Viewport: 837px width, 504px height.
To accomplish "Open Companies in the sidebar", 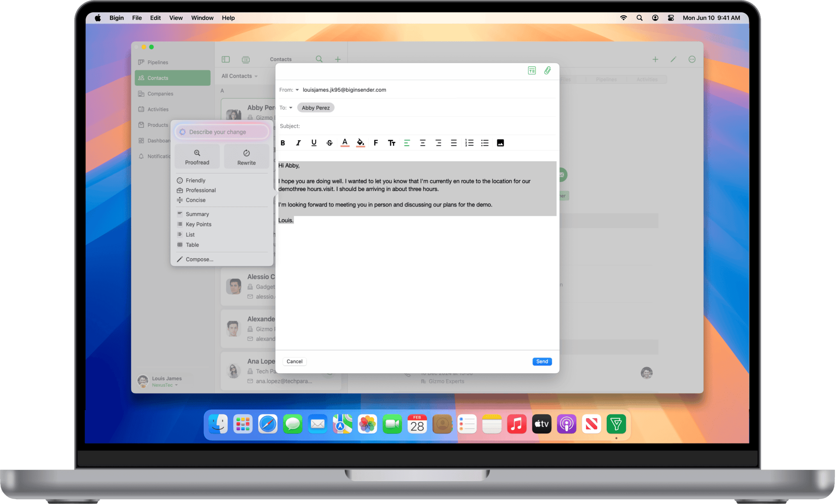I will [173, 94].
